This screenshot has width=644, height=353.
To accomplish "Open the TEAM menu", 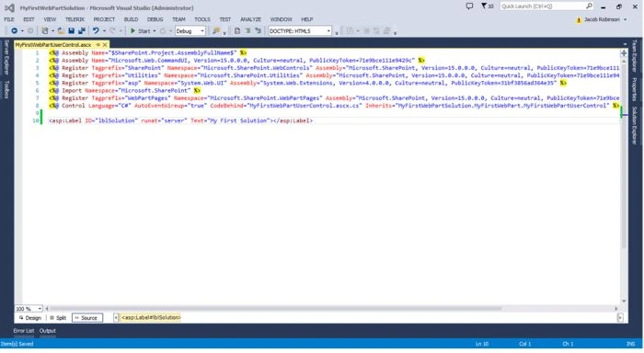I will tap(178, 19).
